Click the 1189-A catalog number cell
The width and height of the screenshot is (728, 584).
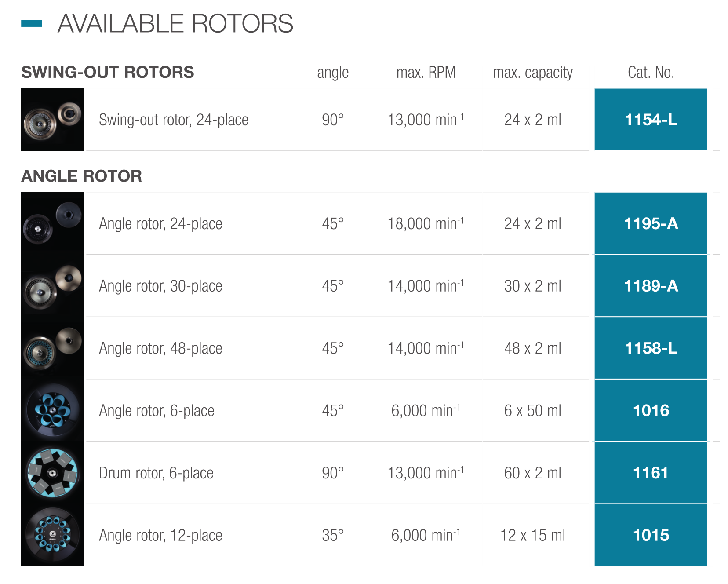tap(651, 286)
